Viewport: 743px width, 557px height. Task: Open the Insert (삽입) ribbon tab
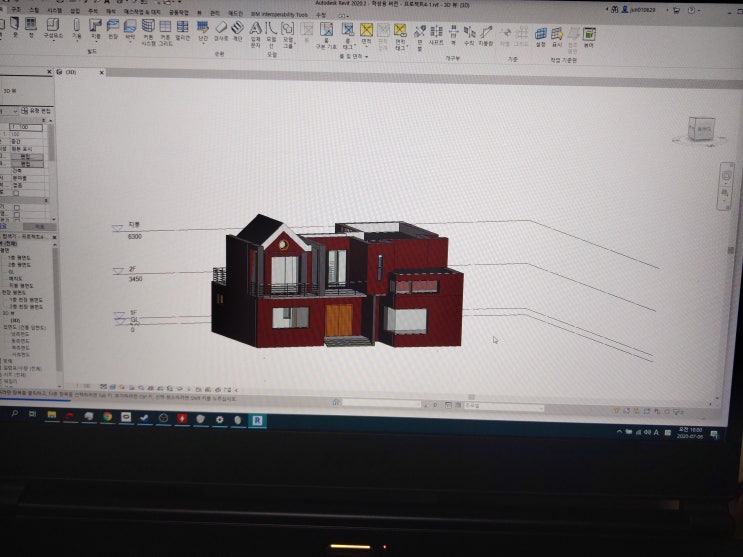click(75, 10)
